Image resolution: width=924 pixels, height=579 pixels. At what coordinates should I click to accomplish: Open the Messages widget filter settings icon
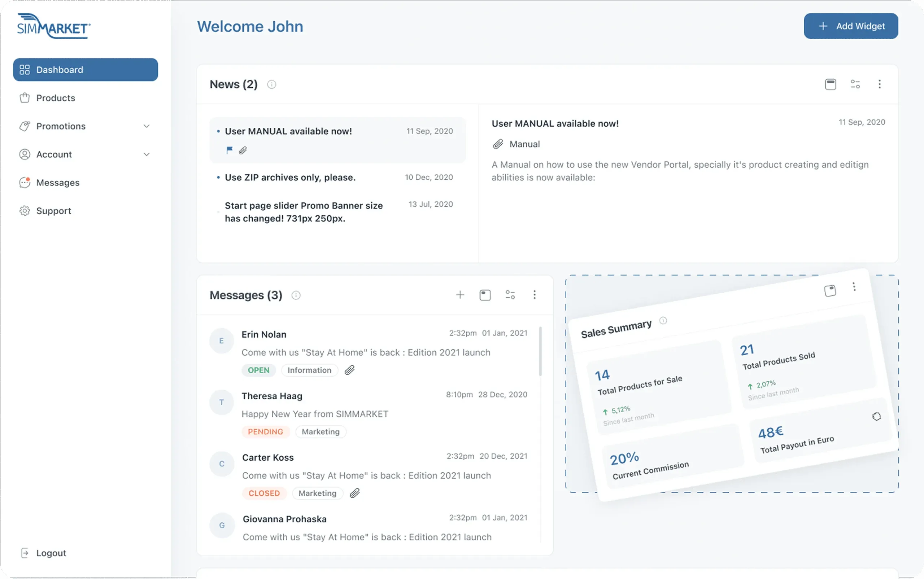(510, 295)
